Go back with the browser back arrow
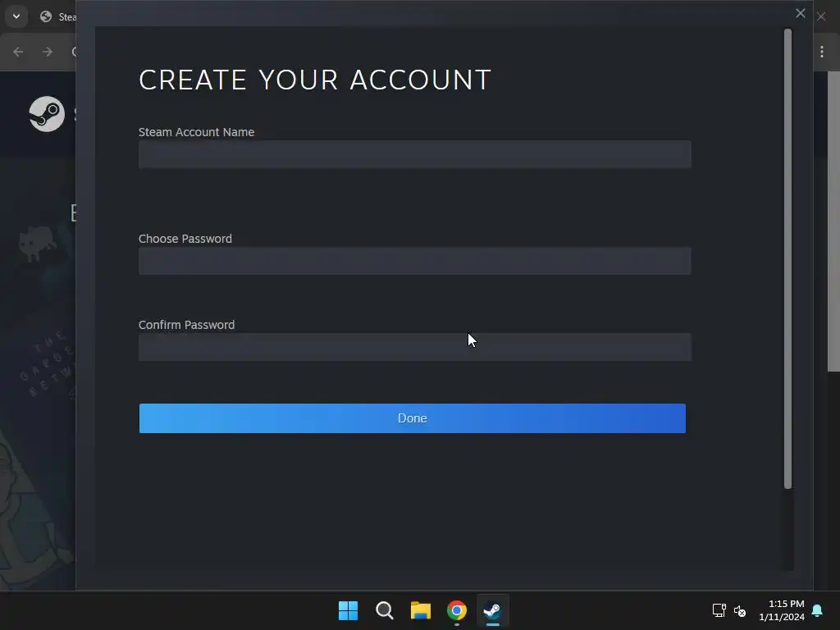 pos(18,52)
